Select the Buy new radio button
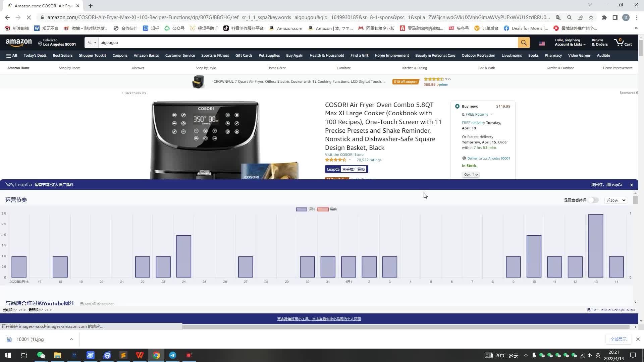This screenshot has height=362, width=644. [x=457, y=106]
